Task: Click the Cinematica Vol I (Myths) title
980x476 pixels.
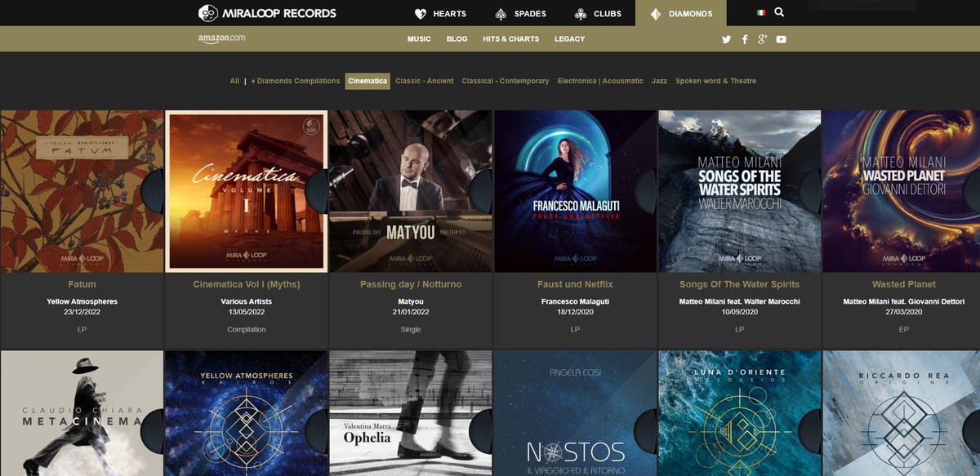Action: point(247,284)
